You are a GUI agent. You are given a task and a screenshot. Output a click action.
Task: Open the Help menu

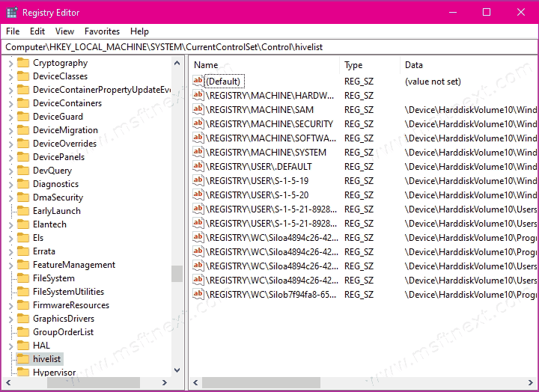pyautogui.click(x=139, y=31)
